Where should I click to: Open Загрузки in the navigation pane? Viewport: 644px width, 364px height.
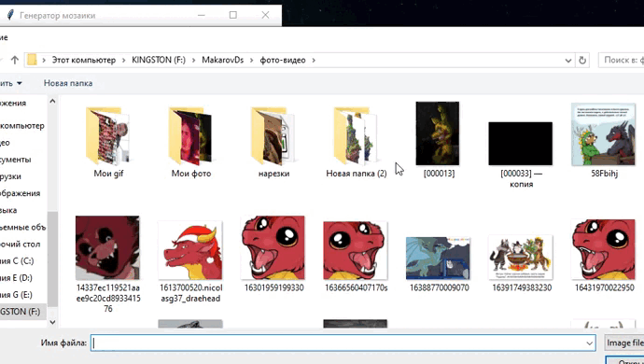click(x=10, y=176)
